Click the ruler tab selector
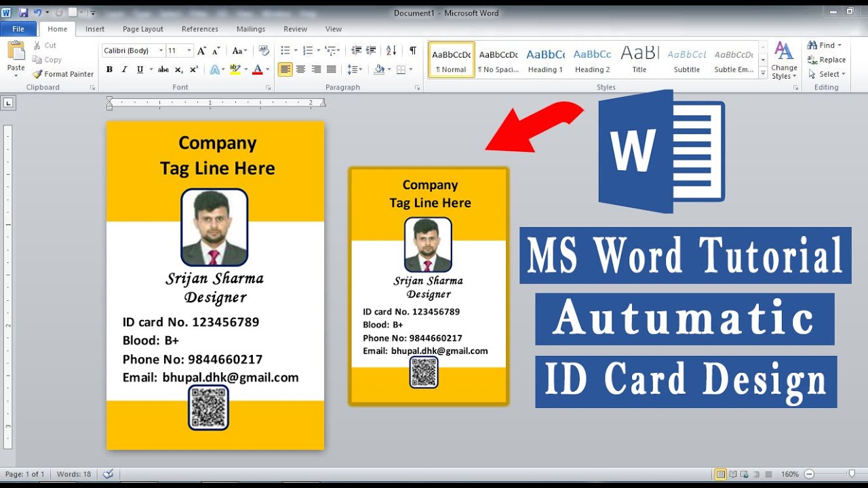This screenshot has height=488, width=868. (x=9, y=103)
